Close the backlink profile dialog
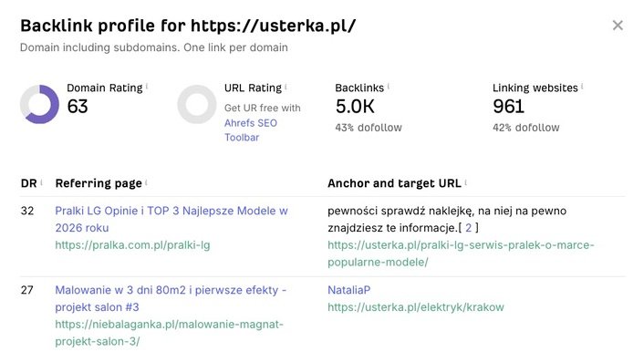 (x=618, y=26)
